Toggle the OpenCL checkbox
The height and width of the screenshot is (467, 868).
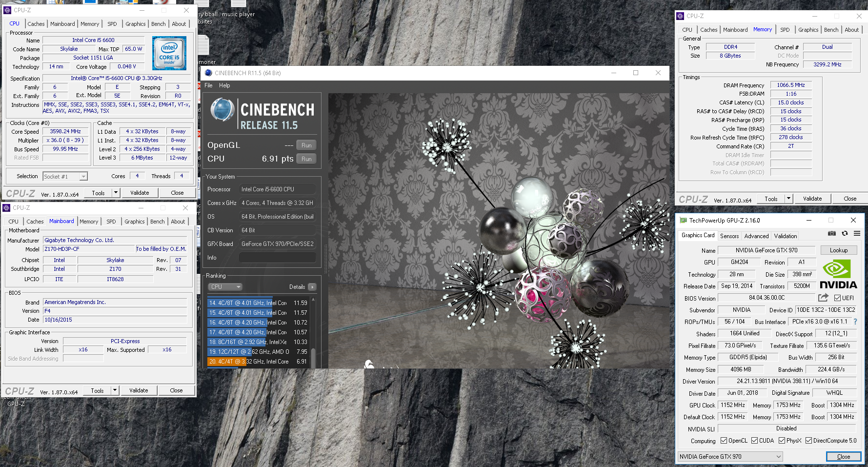pos(724,440)
